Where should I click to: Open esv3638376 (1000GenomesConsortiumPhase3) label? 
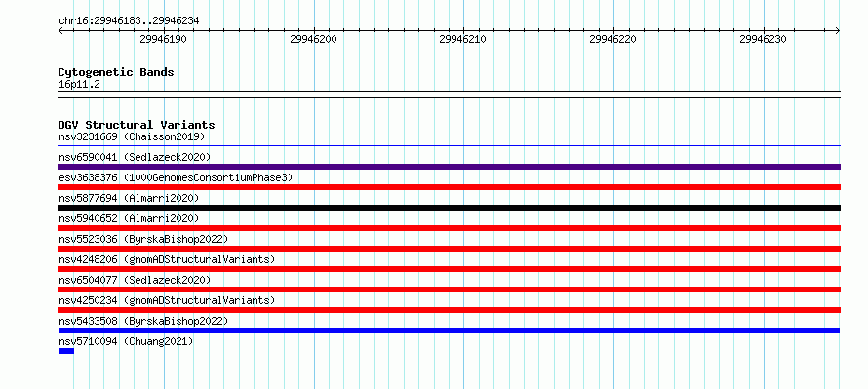pos(176,177)
